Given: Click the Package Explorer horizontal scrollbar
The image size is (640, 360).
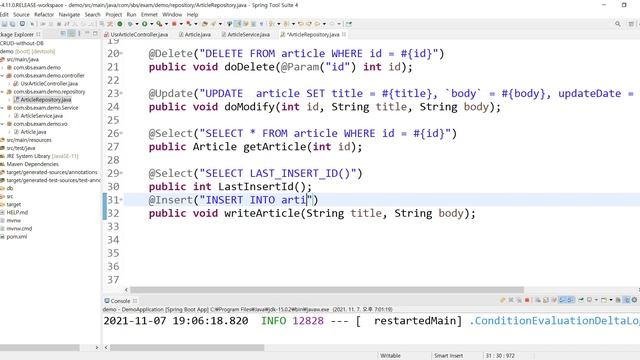Looking at the screenshot, I should [x=40, y=348].
